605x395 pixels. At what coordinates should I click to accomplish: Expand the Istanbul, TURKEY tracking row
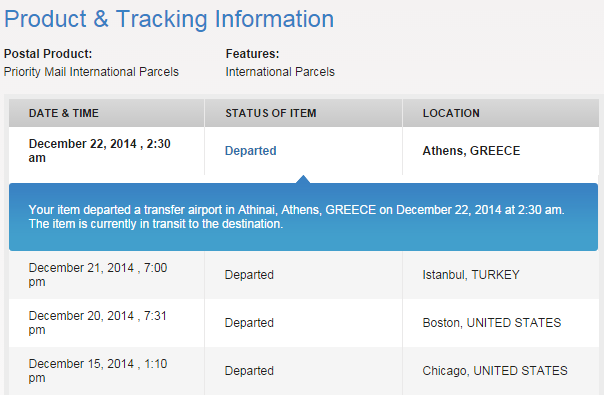304,275
